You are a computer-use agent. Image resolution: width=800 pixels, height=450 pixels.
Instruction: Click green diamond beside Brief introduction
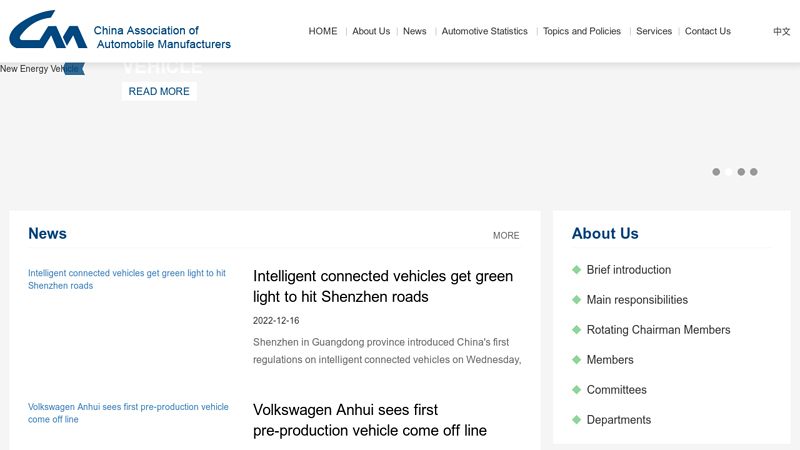[x=577, y=270]
